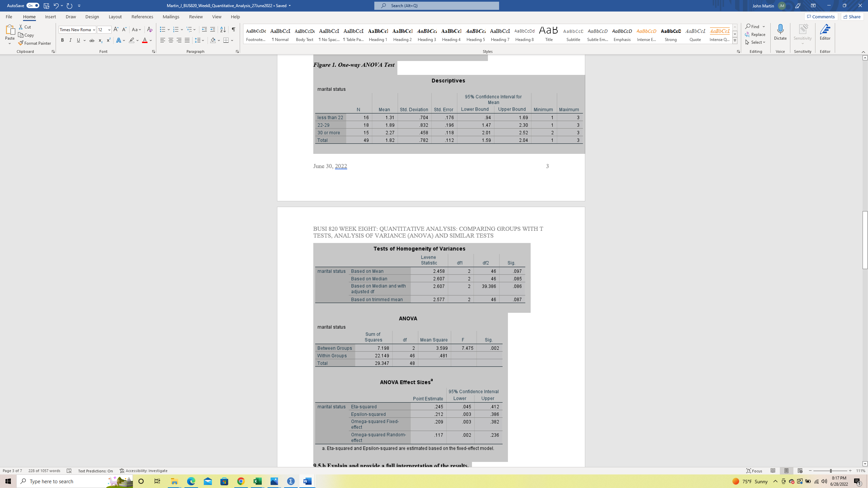Click the Share button

tap(852, 16)
